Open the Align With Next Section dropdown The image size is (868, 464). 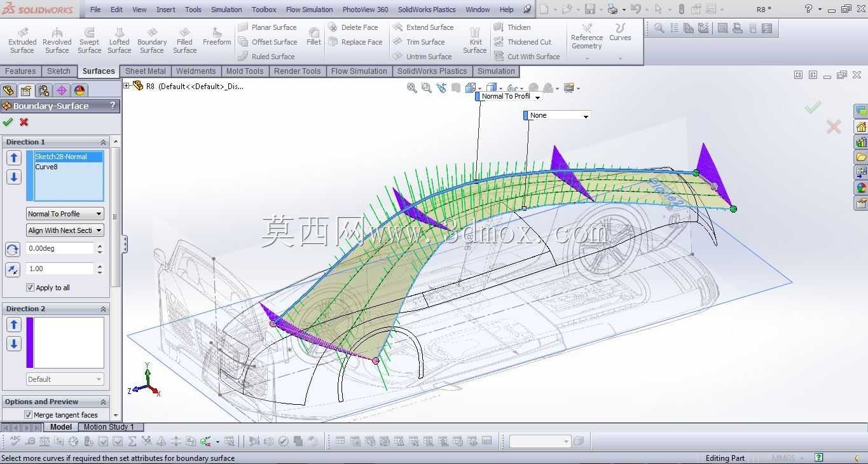[x=65, y=230]
